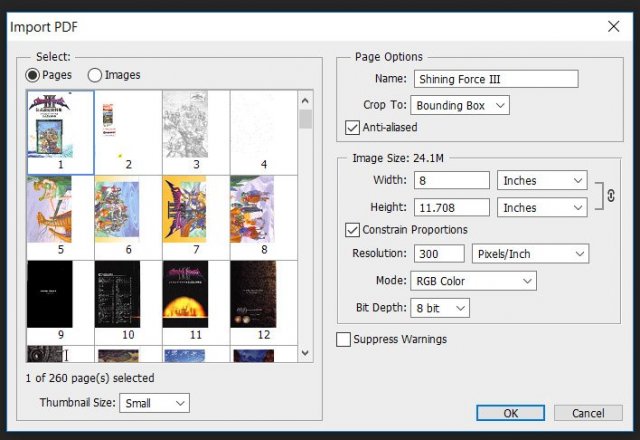Viewport: 640px width, 440px height.
Task: Click the Cancel button
Action: [588, 413]
